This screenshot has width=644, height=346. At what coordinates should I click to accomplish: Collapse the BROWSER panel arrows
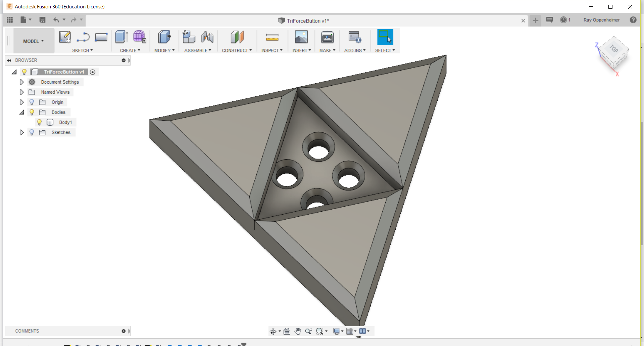click(9, 60)
